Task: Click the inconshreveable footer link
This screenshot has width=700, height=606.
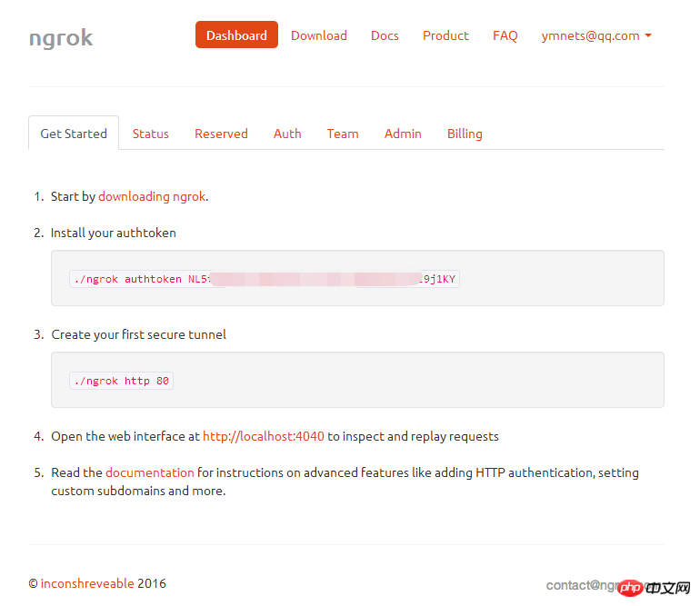Action: point(87,583)
